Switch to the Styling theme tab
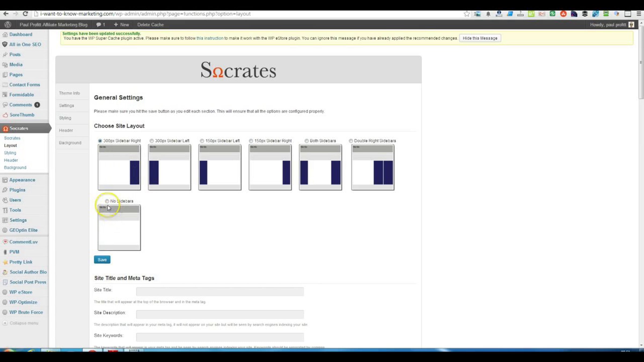This screenshot has height=362, width=644. click(65, 118)
